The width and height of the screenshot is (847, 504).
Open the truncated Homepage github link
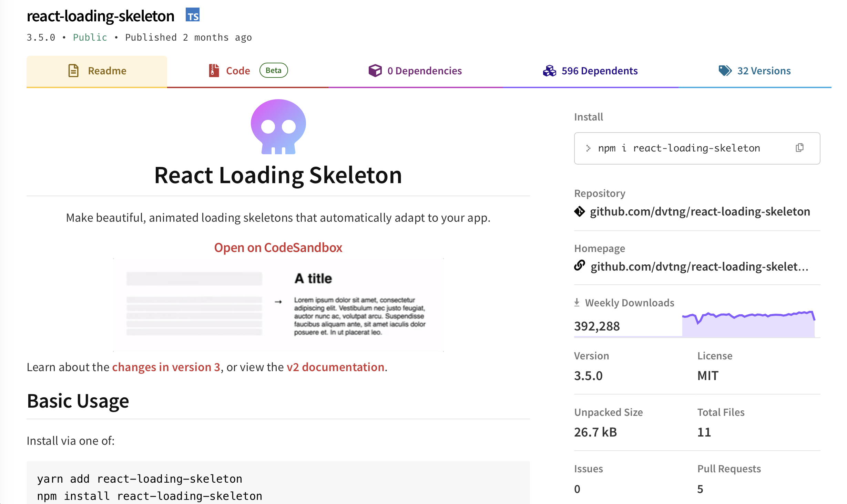pyautogui.click(x=700, y=266)
